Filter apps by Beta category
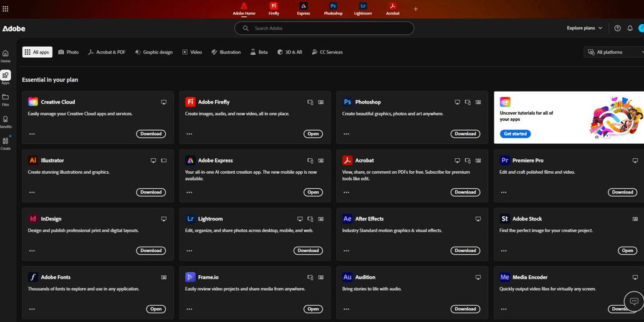The height and width of the screenshot is (322, 644). tap(259, 52)
